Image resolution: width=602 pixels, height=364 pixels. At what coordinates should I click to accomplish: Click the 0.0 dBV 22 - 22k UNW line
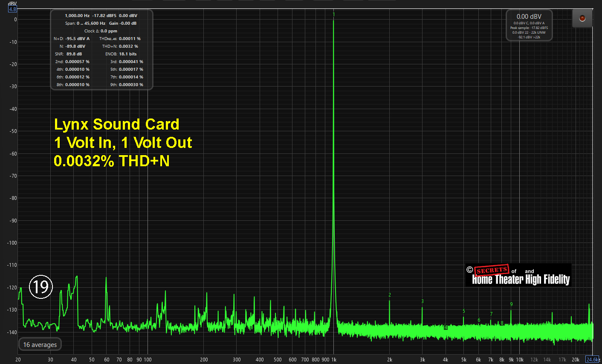pos(529,32)
